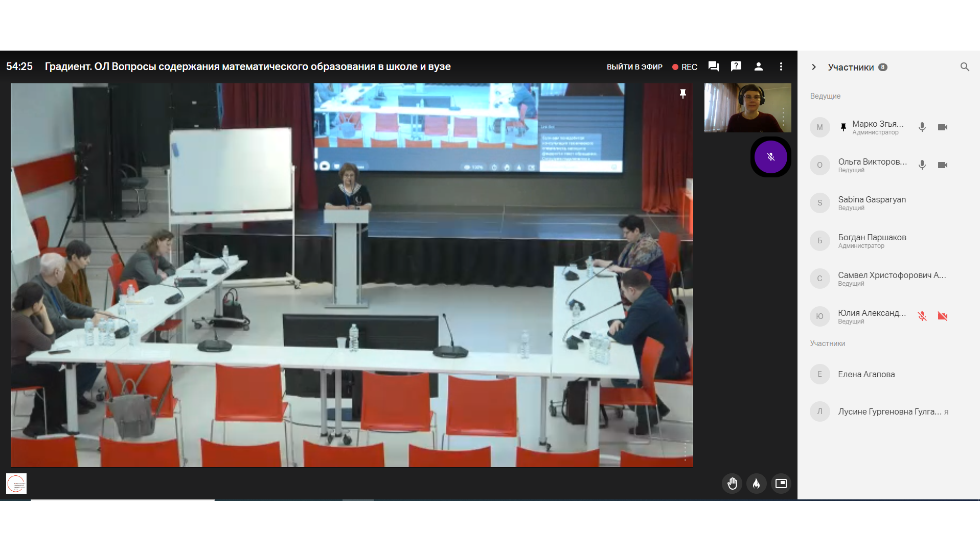This screenshot has height=551, width=980.
Task: Click the raise hand icon
Action: click(732, 484)
